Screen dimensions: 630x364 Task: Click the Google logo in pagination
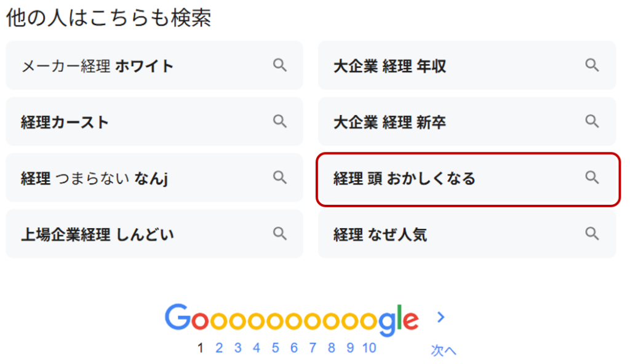[292, 320]
